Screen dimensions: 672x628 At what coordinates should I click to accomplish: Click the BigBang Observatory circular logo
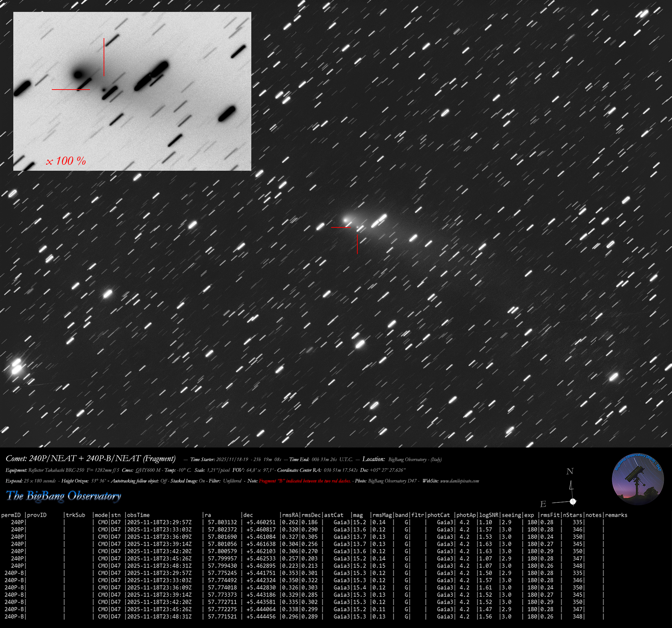pos(637,479)
